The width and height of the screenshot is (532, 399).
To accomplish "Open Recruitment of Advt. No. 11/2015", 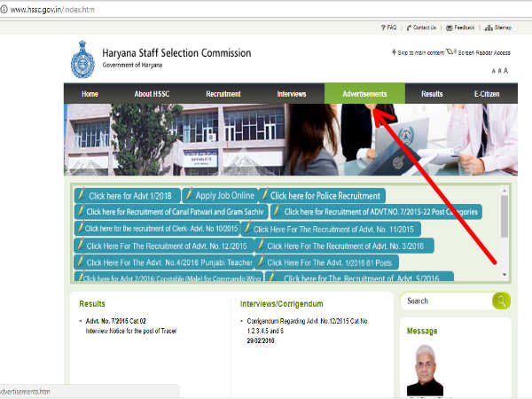I will (x=331, y=230).
